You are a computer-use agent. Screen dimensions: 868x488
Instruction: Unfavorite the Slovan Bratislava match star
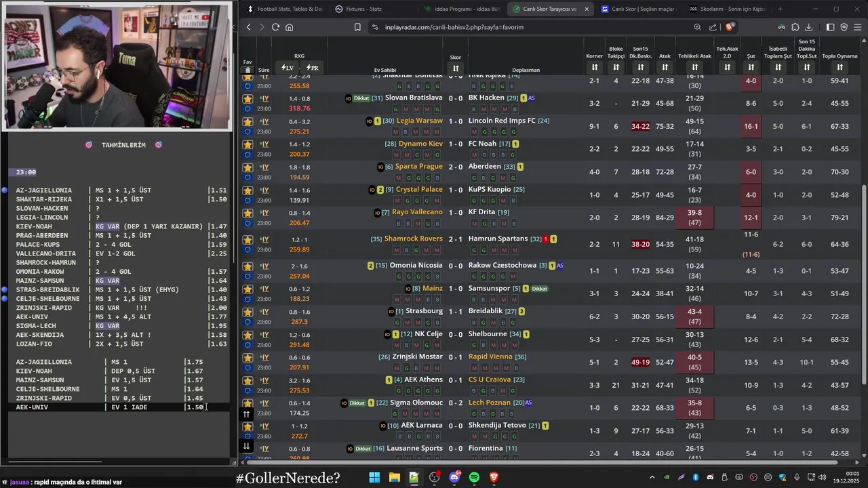pos(248,99)
